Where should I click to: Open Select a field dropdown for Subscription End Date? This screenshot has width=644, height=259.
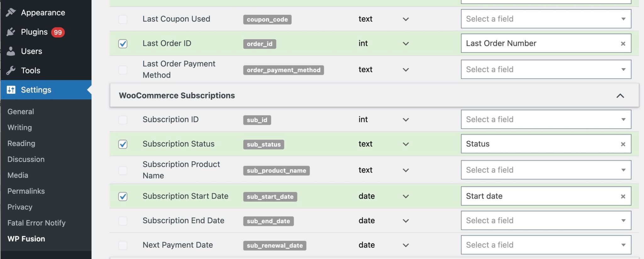coord(546,221)
